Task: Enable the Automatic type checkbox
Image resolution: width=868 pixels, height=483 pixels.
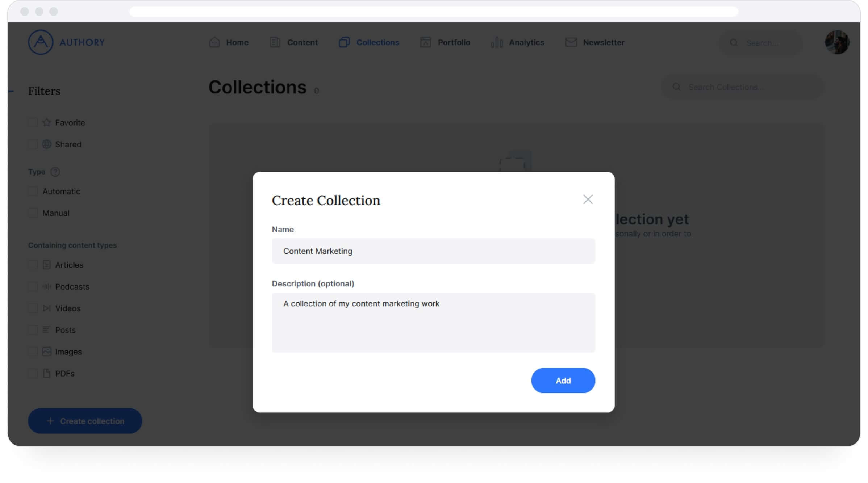Action: tap(33, 191)
